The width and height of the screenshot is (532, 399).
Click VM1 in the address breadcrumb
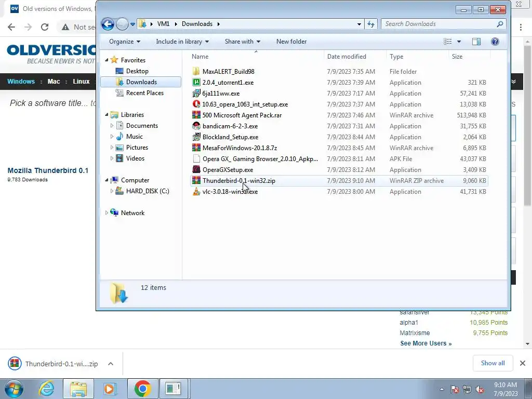coord(163,24)
